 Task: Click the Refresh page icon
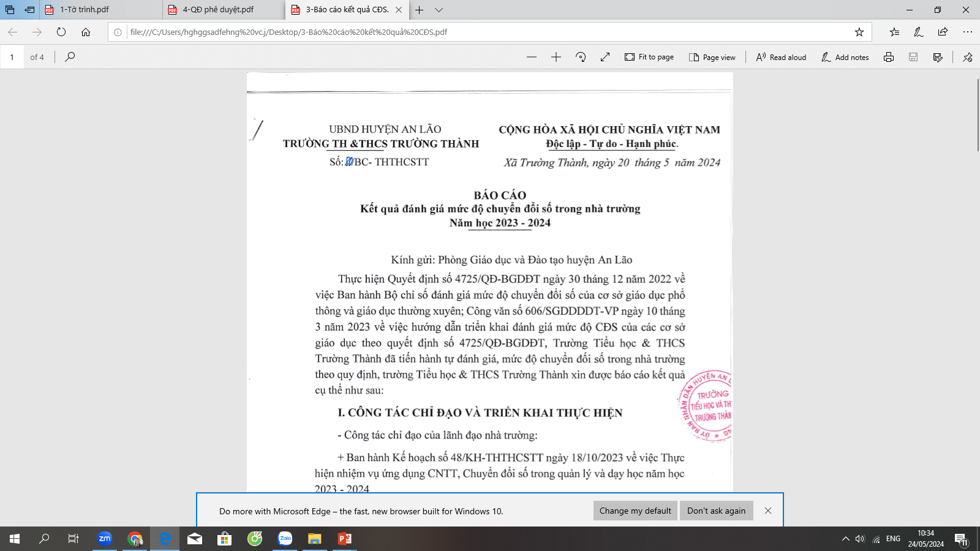[x=61, y=32]
